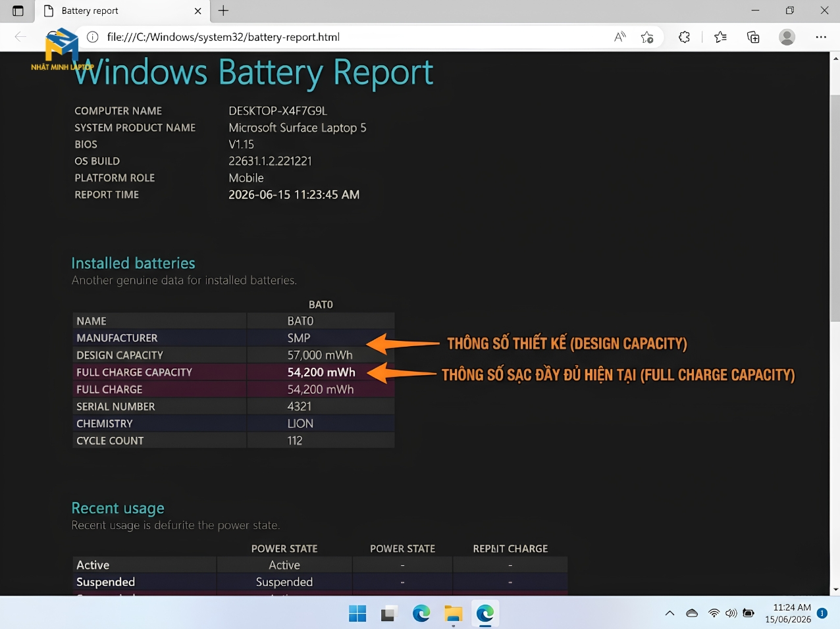Open the Favorites list icon
This screenshot has width=840, height=629.
[x=720, y=37]
